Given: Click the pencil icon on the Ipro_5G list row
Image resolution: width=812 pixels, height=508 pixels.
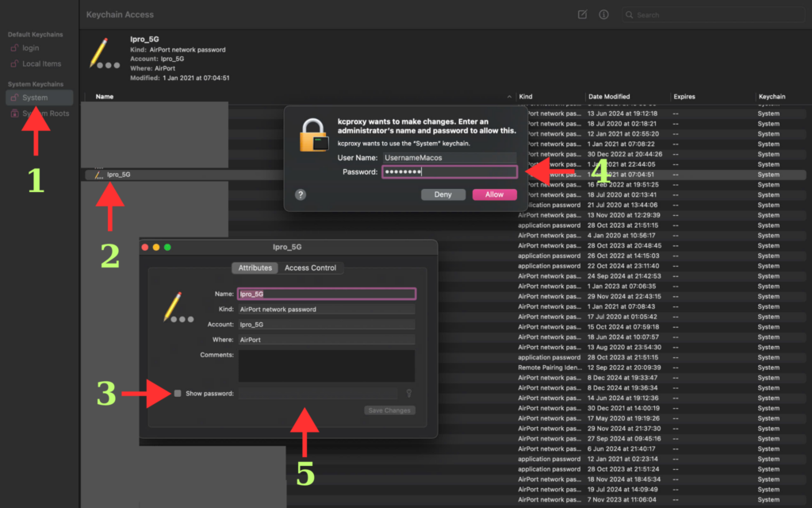Looking at the screenshot, I should coord(98,175).
